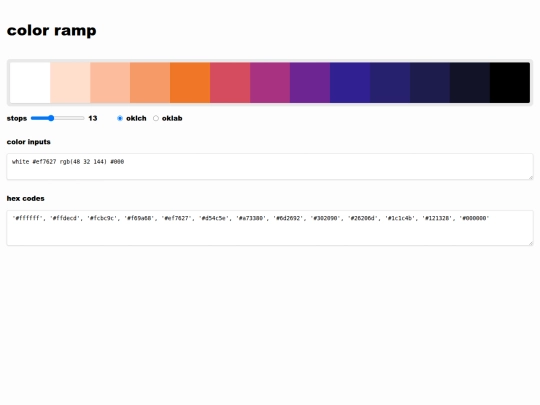Click the 'hex codes' label
The width and height of the screenshot is (540, 405).
point(25,198)
